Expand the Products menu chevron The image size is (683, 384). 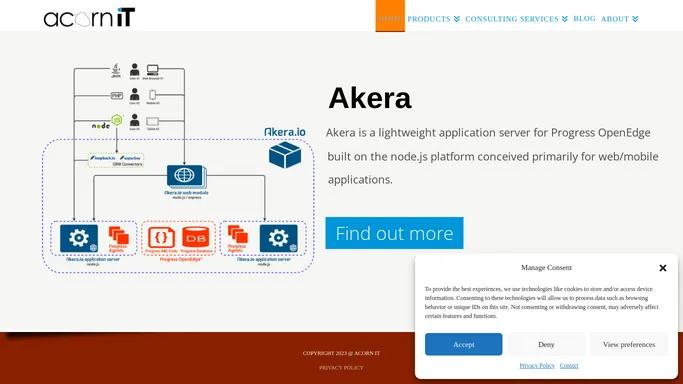pos(456,19)
